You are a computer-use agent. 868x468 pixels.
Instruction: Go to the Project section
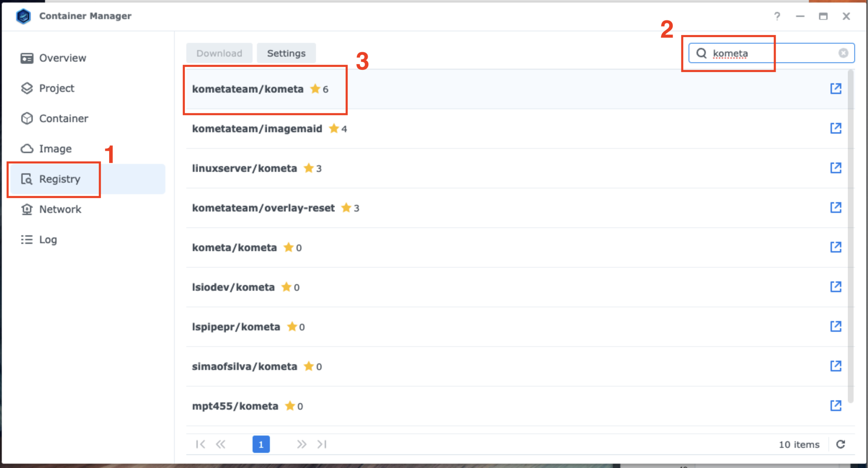click(x=88, y=88)
